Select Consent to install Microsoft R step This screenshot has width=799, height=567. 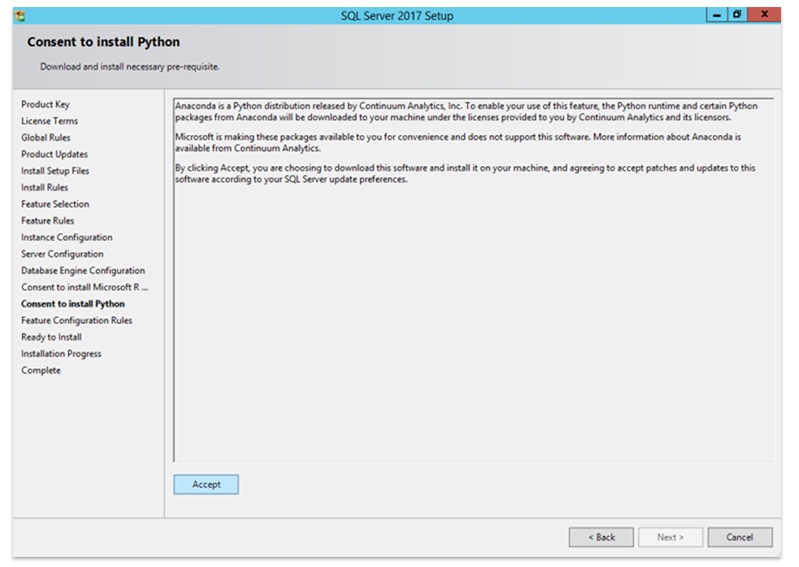(x=85, y=287)
